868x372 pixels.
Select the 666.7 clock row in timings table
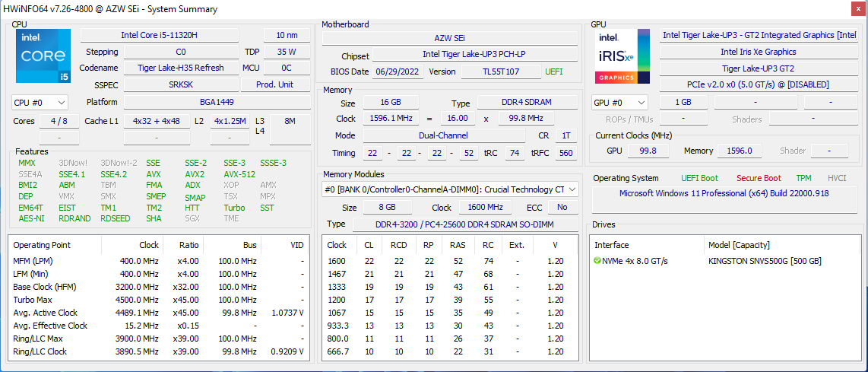click(x=449, y=351)
